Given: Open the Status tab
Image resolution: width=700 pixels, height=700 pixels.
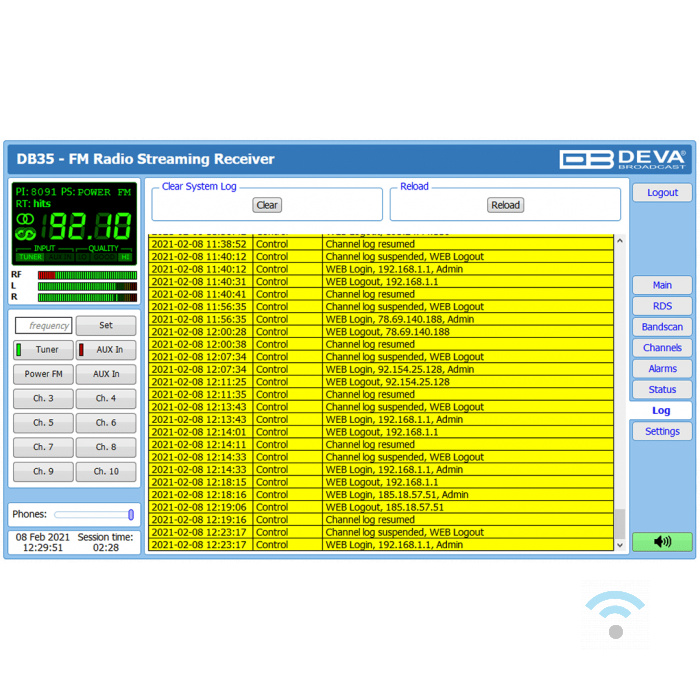Looking at the screenshot, I should pyautogui.click(x=662, y=389).
